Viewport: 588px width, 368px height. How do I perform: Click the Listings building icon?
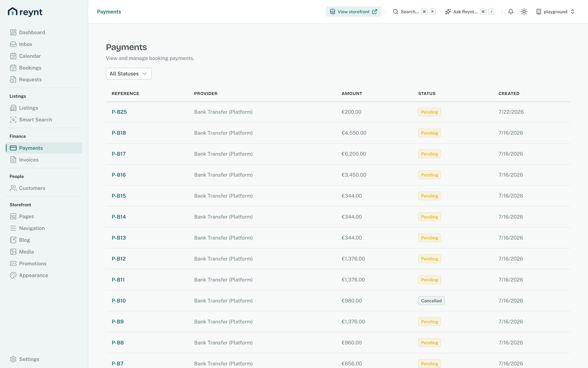pyautogui.click(x=13, y=108)
